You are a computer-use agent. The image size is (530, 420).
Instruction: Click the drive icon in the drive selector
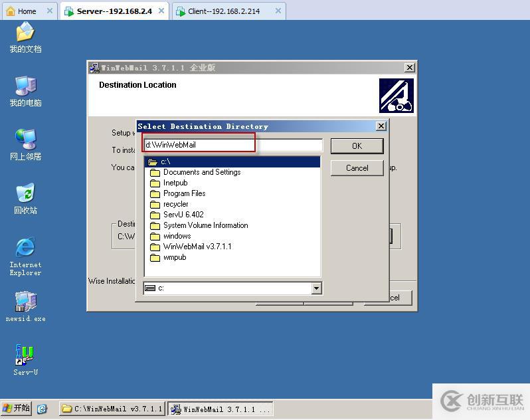150,288
